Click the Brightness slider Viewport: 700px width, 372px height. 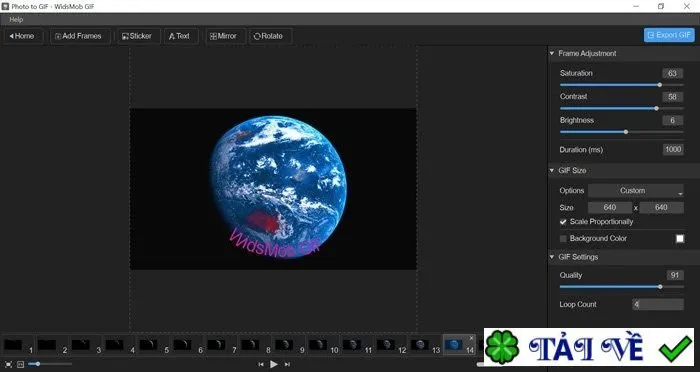point(621,132)
